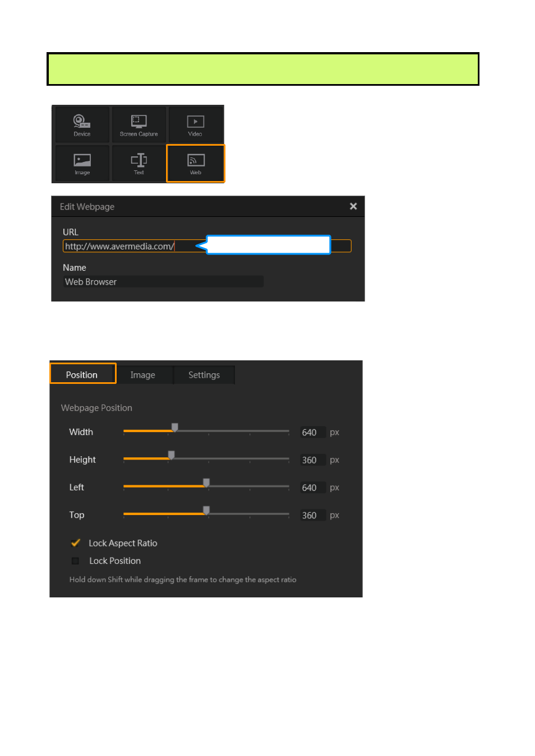Open the Web source option
The height and width of the screenshot is (756, 535).
point(195,163)
